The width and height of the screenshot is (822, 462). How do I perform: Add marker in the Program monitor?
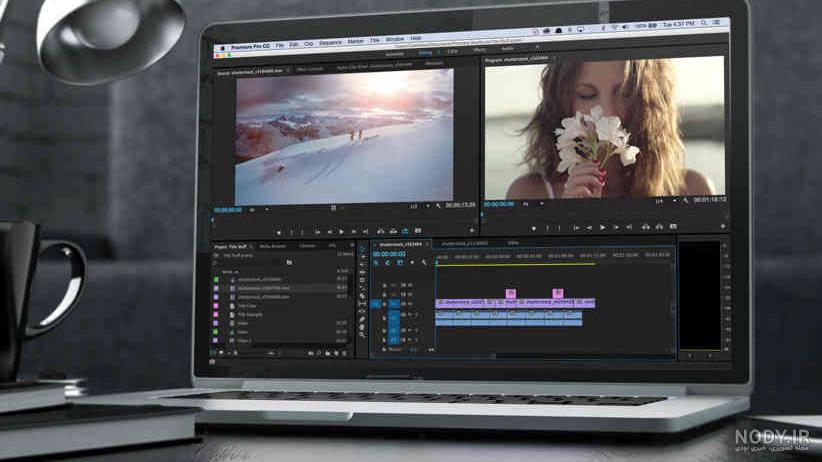[x=534, y=229]
